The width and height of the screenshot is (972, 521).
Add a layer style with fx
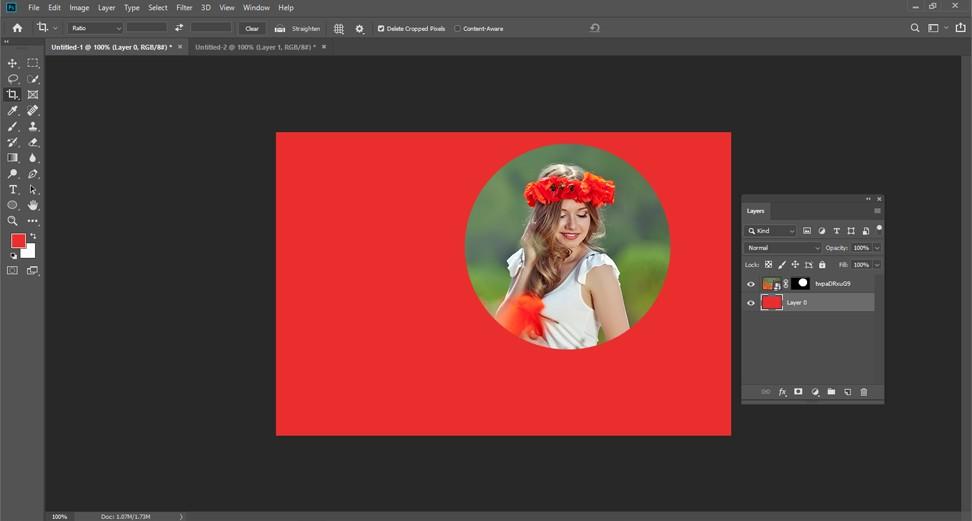pyautogui.click(x=782, y=392)
